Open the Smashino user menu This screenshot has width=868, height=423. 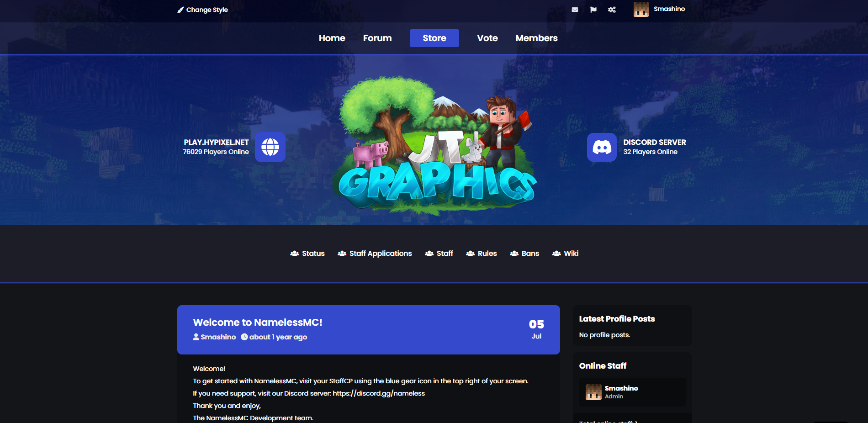tap(669, 9)
